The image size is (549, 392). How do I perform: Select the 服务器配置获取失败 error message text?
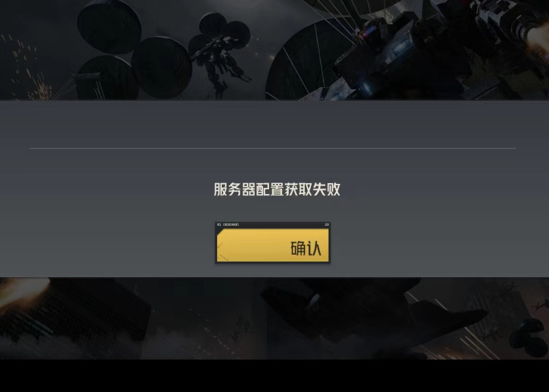point(277,189)
